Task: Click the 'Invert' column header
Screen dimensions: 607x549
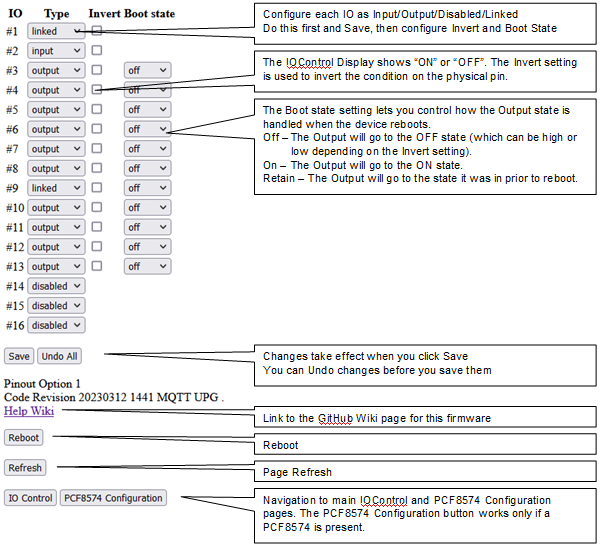Action: pos(105,14)
